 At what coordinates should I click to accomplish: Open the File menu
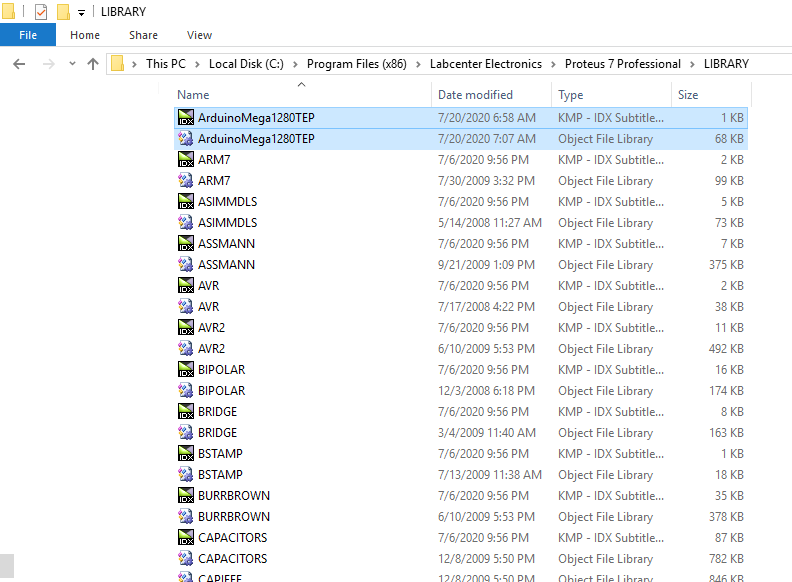[x=28, y=35]
